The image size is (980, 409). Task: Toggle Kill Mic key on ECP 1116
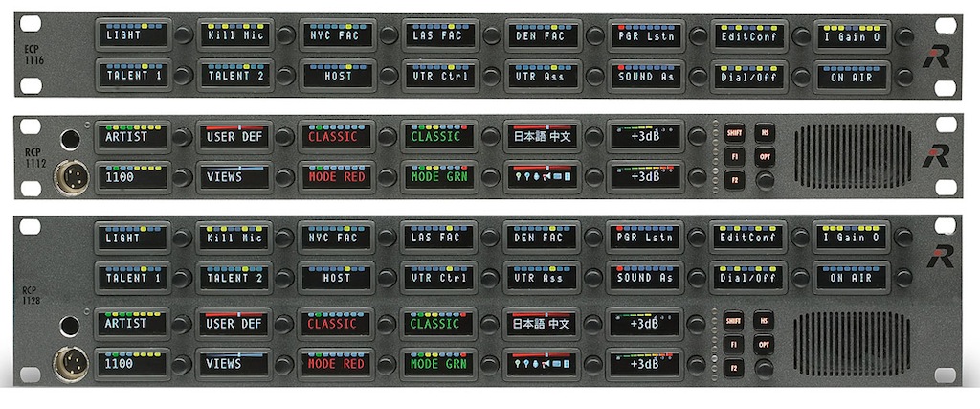click(234, 35)
